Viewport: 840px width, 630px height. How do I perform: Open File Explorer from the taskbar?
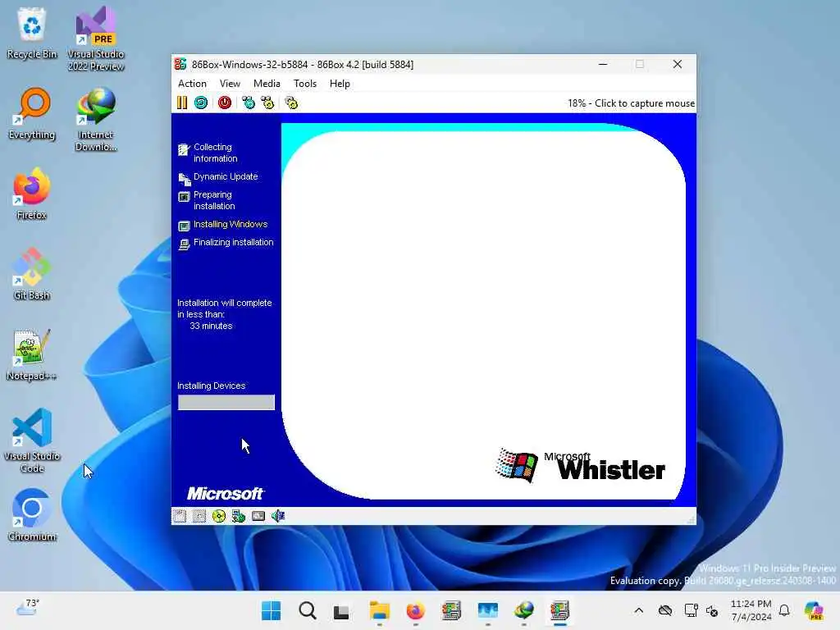[x=379, y=610]
